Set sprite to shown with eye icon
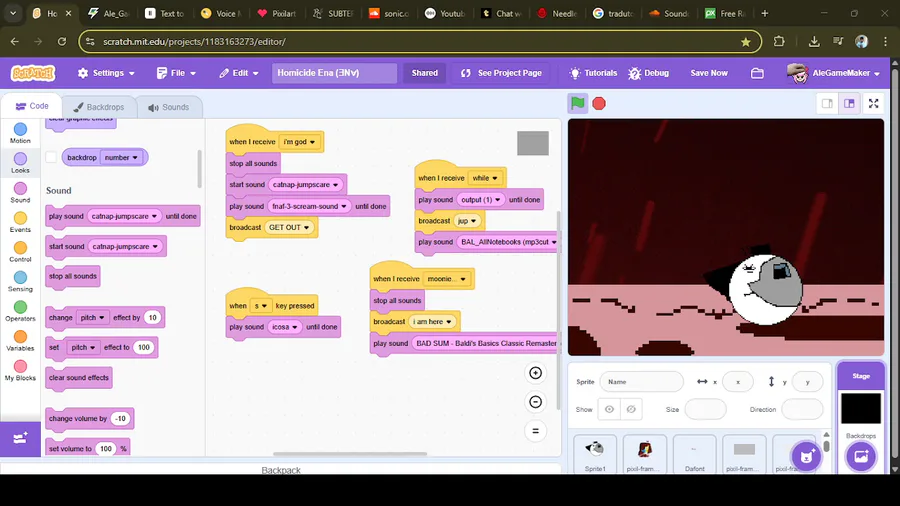 [x=609, y=410]
